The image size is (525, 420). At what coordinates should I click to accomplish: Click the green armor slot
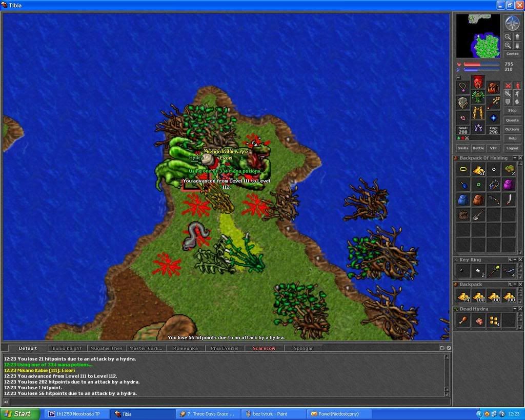(x=478, y=97)
